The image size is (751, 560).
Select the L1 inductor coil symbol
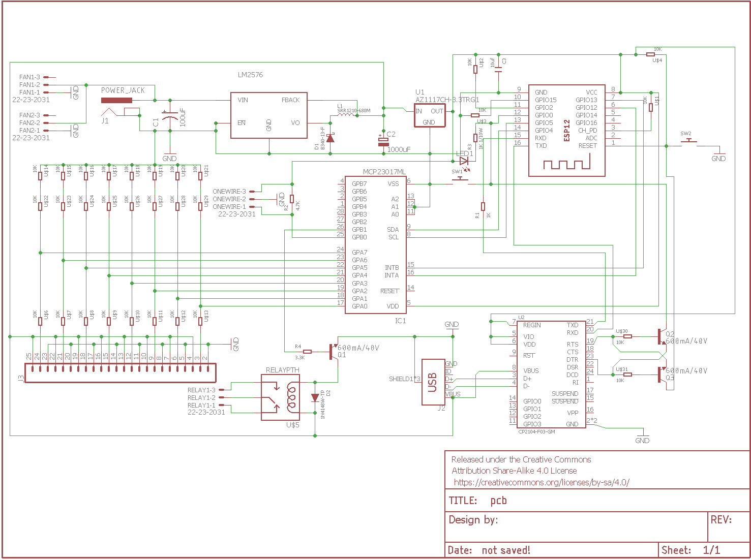pos(346,115)
